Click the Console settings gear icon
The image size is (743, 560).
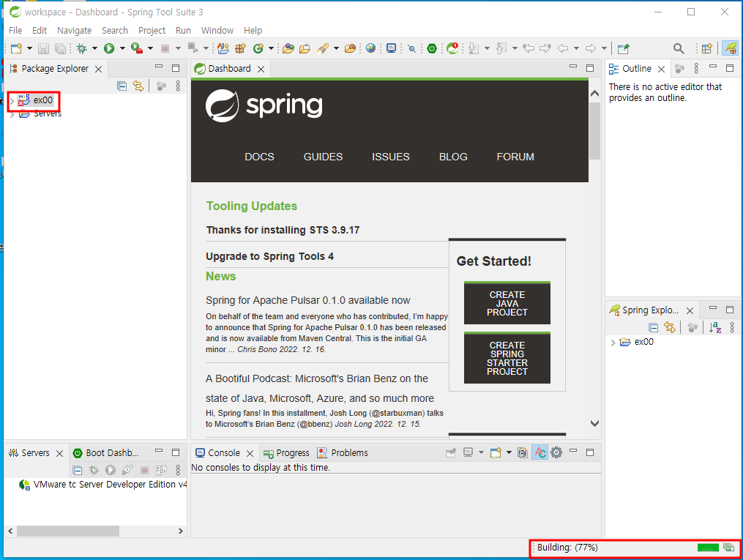point(556,452)
